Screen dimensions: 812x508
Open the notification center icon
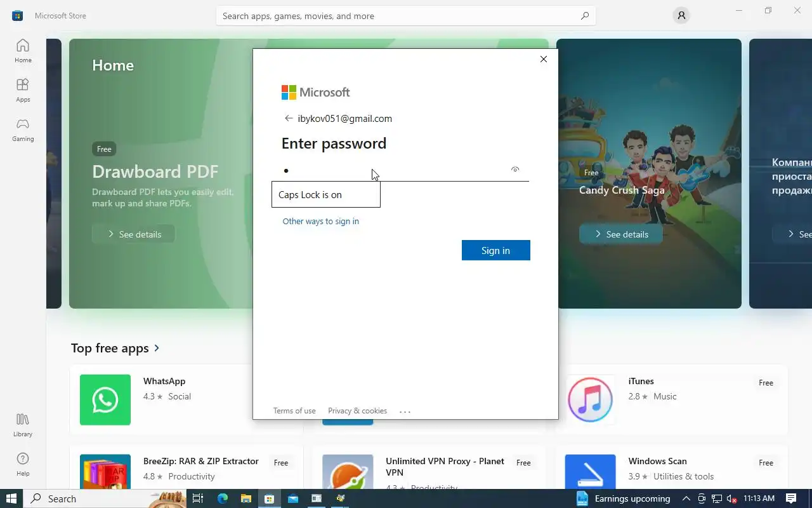point(791,498)
